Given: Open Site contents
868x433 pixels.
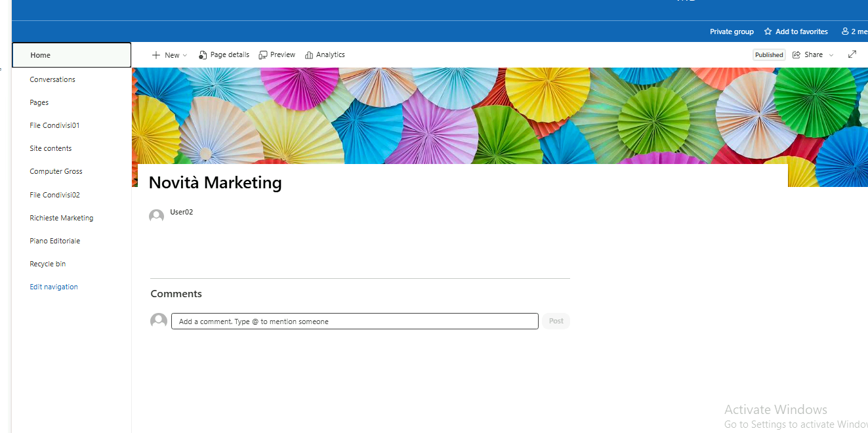Looking at the screenshot, I should pyautogui.click(x=51, y=148).
